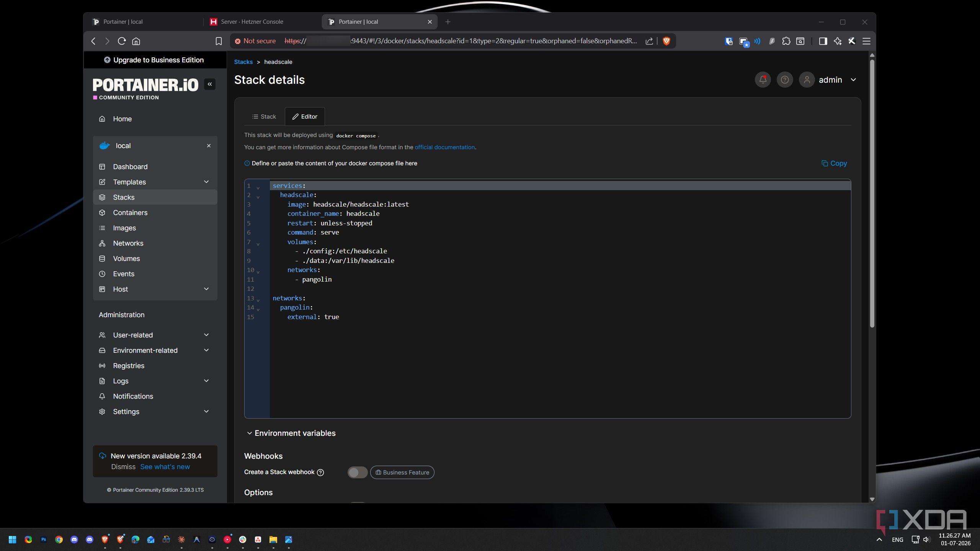980x551 pixels.
Task: Click the browser address bar URL
Action: coord(461,41)
